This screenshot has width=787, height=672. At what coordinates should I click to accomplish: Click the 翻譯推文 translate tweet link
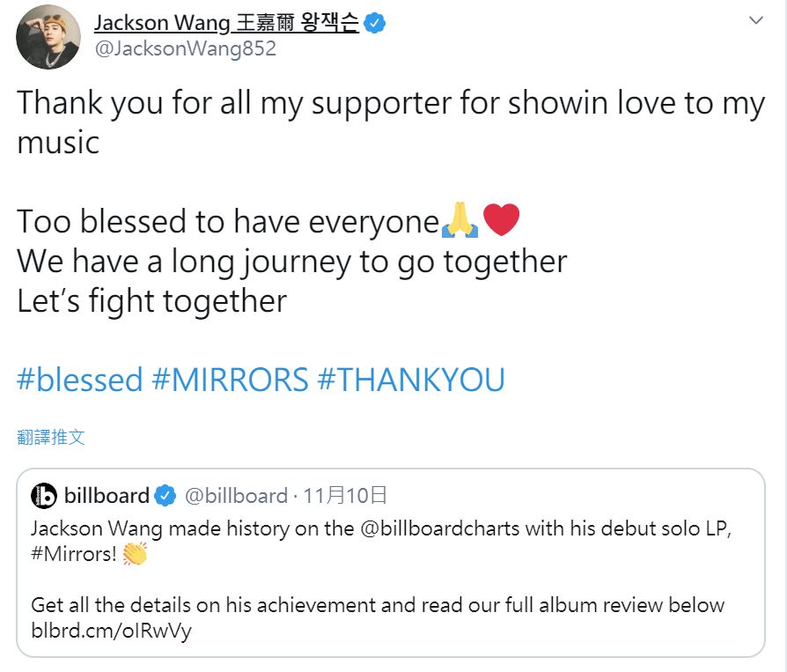[51, 437]
